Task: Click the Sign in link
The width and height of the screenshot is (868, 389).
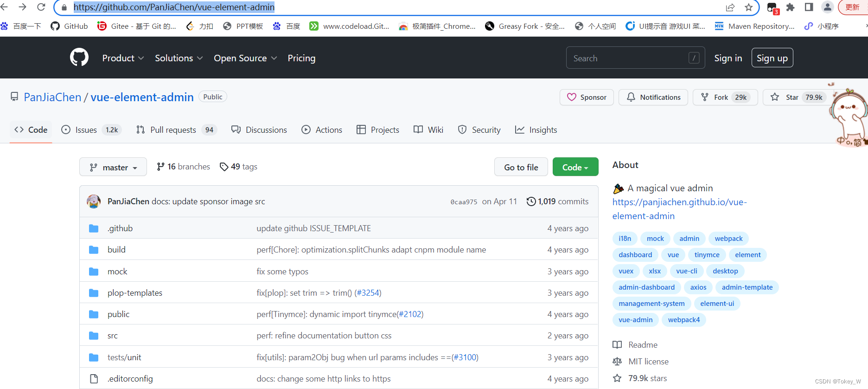Action: (728, 58)
